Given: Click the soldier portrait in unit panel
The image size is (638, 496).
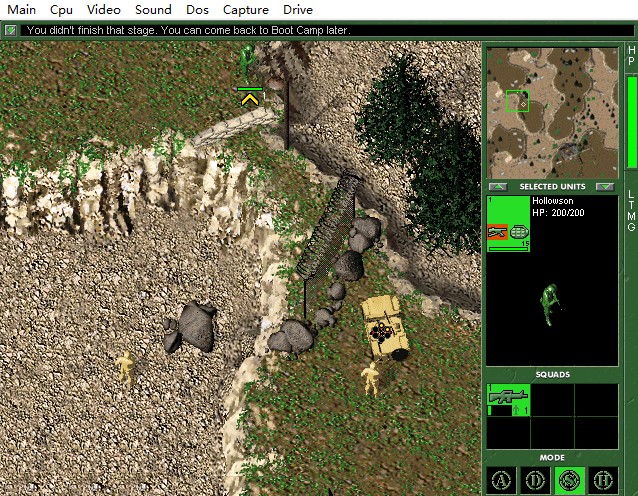Looking at the screenshot, I should (551, 304).
